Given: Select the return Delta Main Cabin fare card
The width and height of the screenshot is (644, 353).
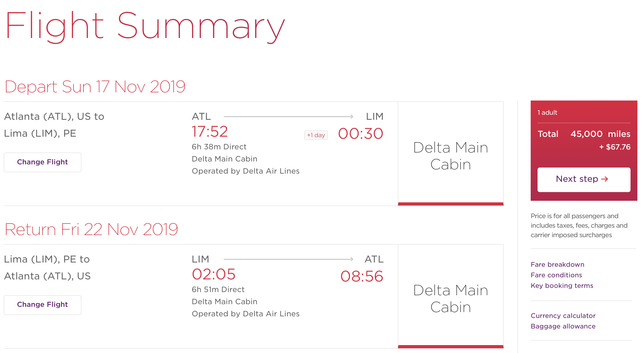Looking at the screenshot, I should (x=450, y=298).
